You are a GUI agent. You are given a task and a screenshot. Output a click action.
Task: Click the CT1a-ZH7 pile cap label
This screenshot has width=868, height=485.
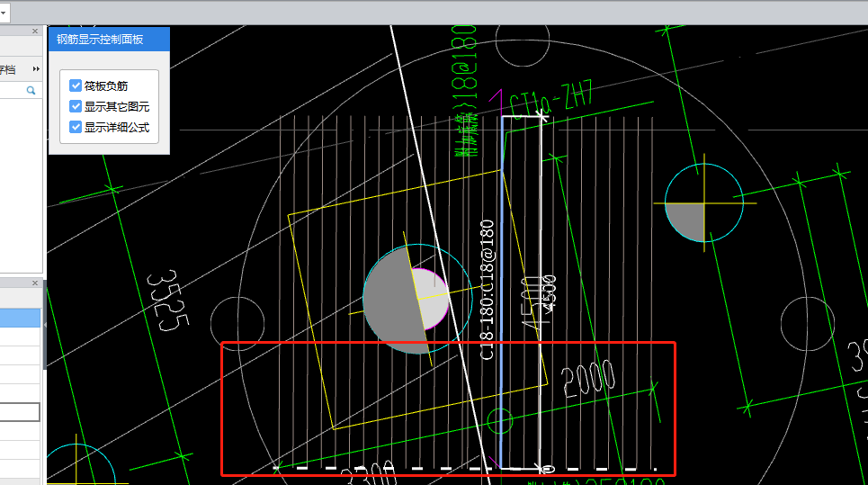550,100
